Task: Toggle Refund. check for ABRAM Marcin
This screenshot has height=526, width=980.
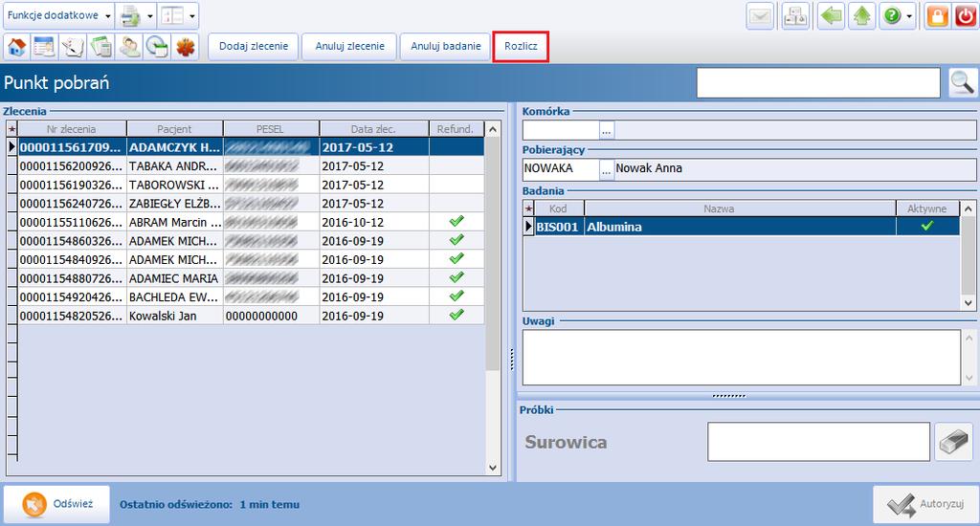Action: click(x=457, y=221)
